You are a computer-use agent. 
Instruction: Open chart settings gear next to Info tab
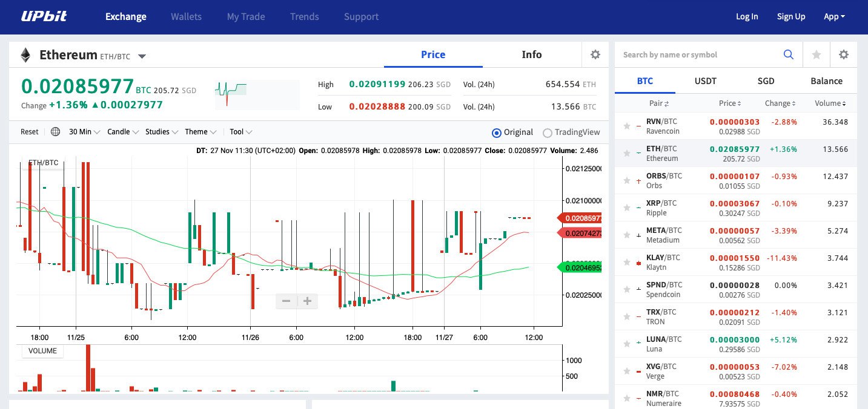tap(595, 54)
